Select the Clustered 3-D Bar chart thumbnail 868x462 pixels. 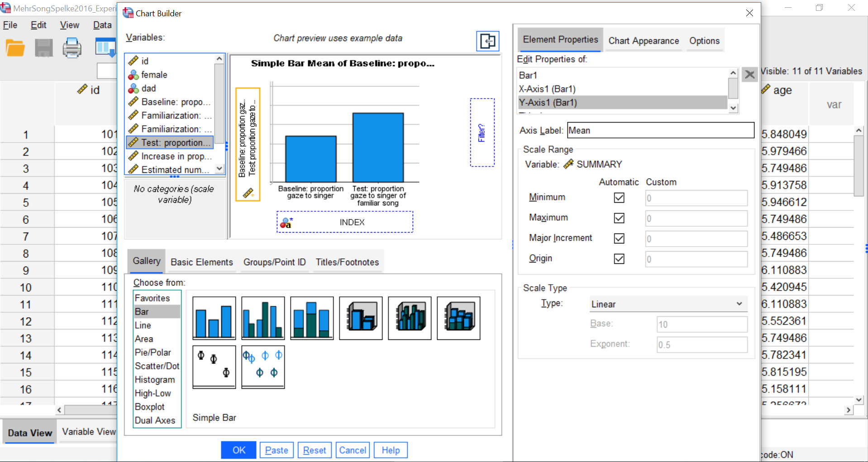pos(410,318)
